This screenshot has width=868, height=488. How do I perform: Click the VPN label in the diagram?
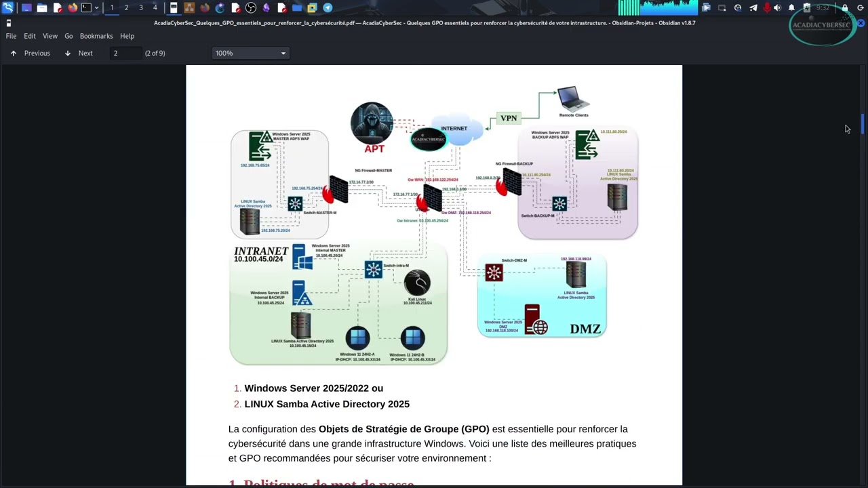click(x=509, y=118)
